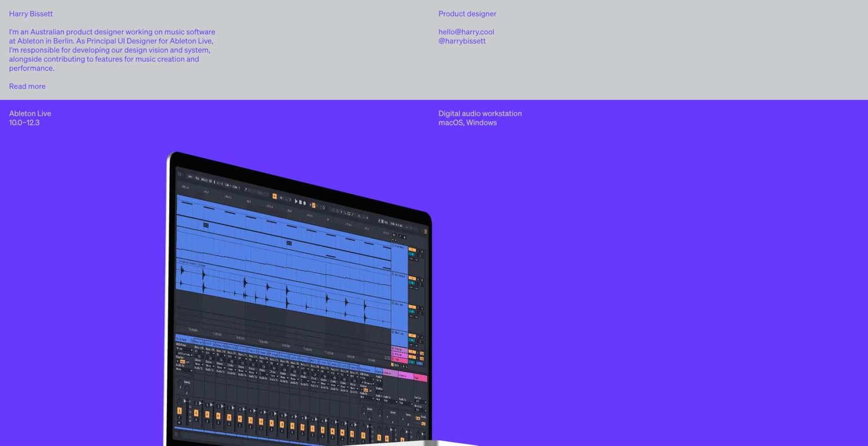Click the hamburger marker in the top MIDI clip
Image resolution: width=868 pixels, height=446 pixels.
click(206, 225)
